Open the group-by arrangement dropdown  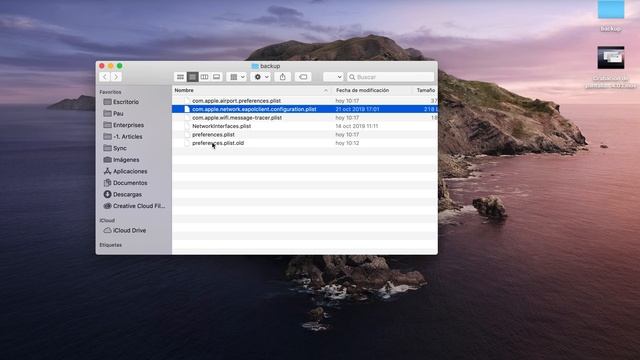tap(237, 77)
